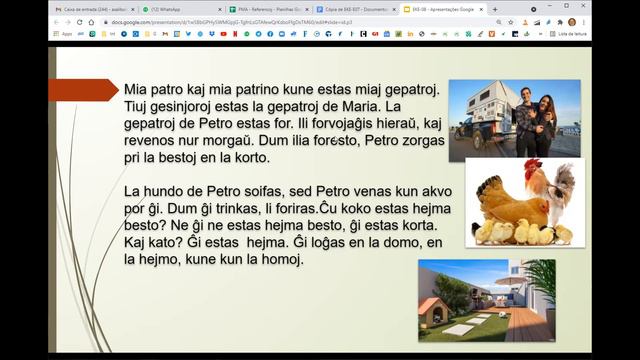Reload the current page
This screenshot has width=640, height=360.
(x=80, y=22)
